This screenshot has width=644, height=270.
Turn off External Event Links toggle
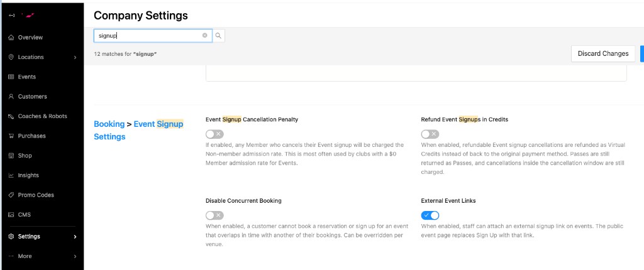coord(430,215)
